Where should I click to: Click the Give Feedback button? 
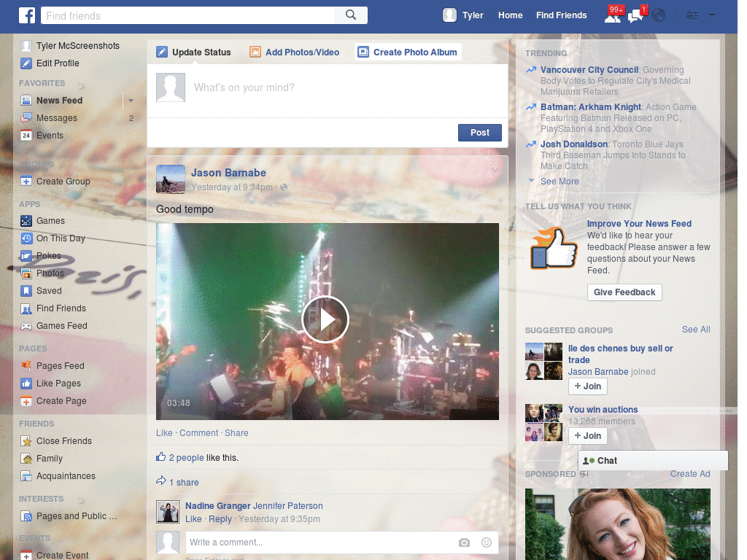pyautogui.click(x=624, y=292)
